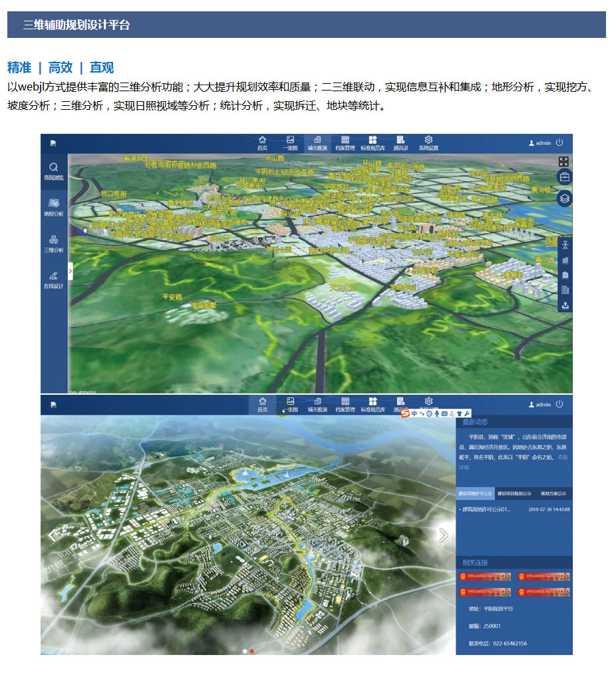Screen dimensions: 616x677
Task: Open the 通讯录 contacts icon
Action: click(x=400, y=143)
